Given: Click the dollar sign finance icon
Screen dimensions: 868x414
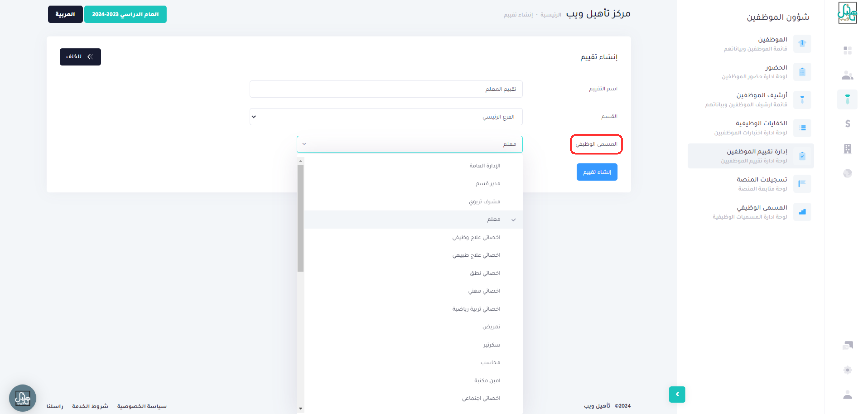Looking at the screenshot, I should tap(847, 124).
